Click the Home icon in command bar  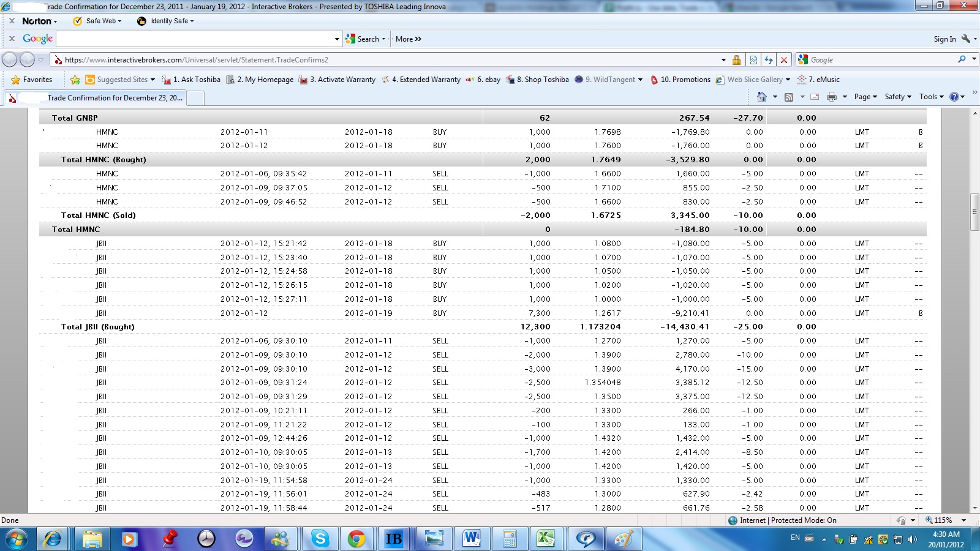pos(762,97)
